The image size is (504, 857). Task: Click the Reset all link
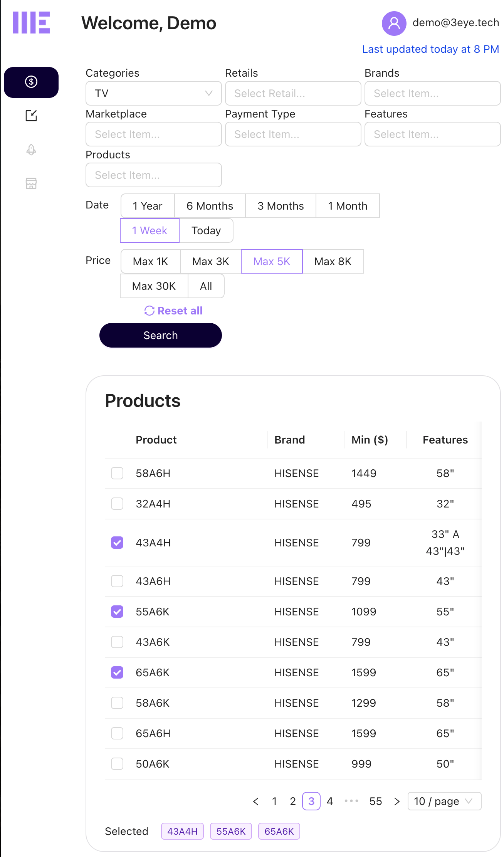[x=173, y=311]
